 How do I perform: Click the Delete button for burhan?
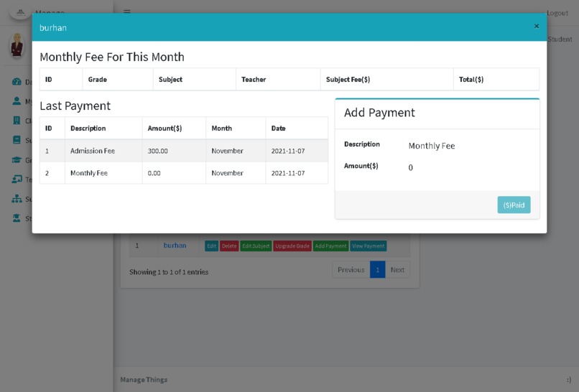coord(229,246)
